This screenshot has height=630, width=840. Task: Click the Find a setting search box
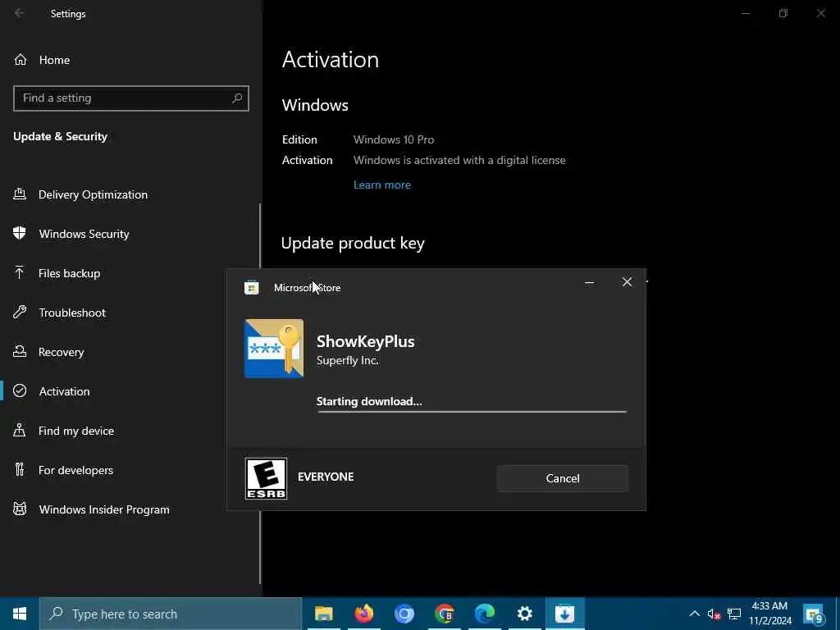point(131,98)
